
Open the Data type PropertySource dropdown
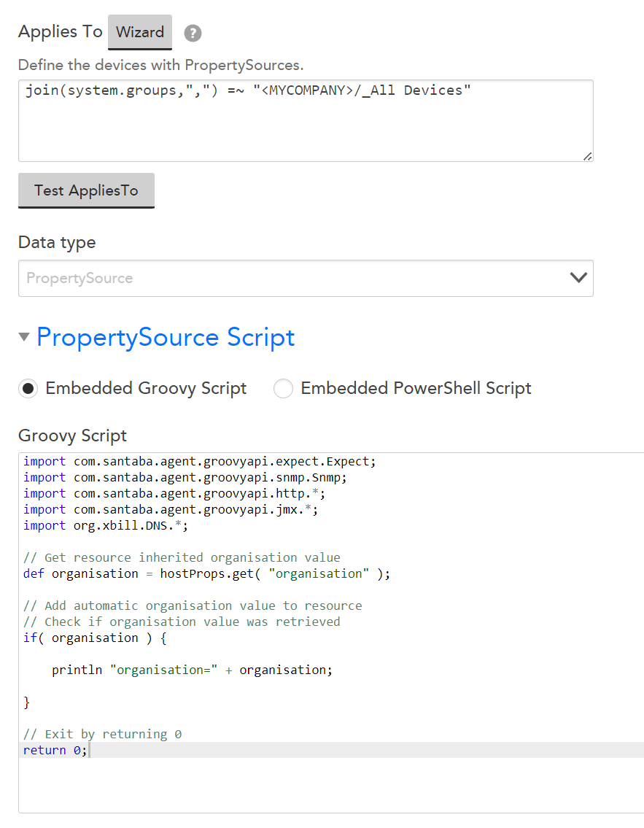click(306, 278)
